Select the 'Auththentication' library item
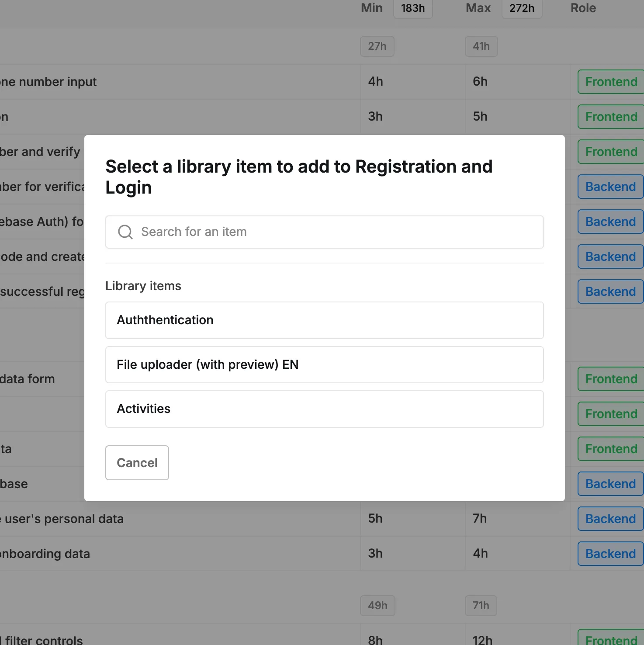 coord(324,320)
